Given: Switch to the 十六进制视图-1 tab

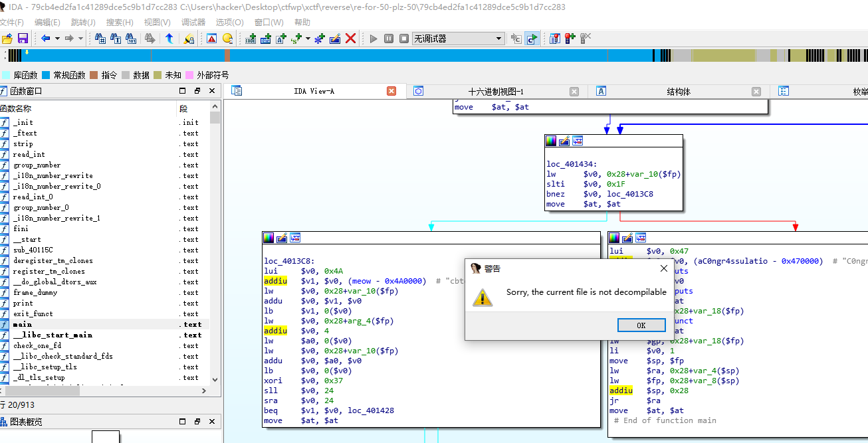Looking at the screenshot, I should click(496, 92).
